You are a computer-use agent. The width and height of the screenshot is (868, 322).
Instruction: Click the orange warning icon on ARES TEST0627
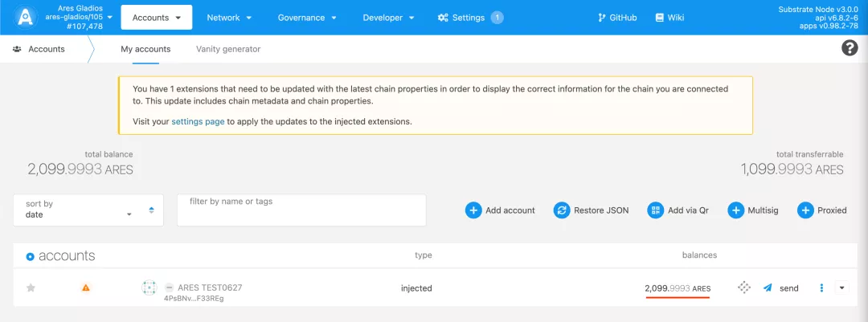coord(86,287)
